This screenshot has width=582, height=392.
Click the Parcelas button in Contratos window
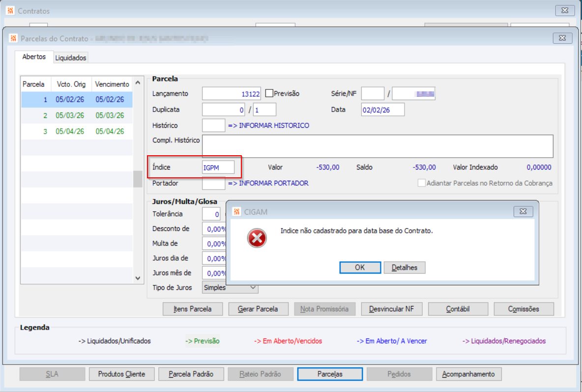click(x=330, y=374)
